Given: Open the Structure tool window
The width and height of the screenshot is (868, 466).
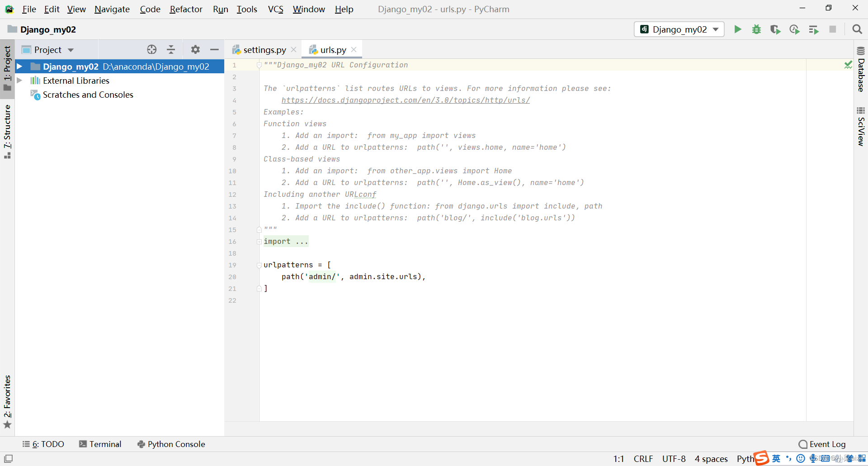Looking at the screenshot, I should [x=7, y=131].
